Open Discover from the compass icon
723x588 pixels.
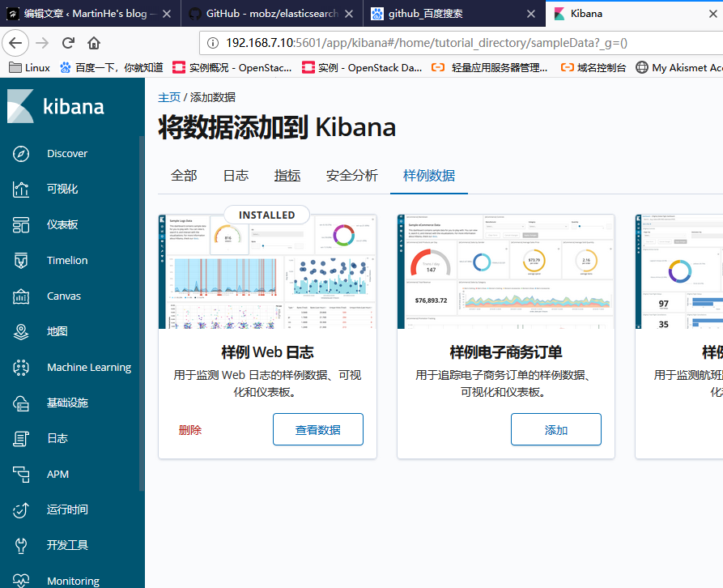pyautogui.click(x=22, y=154)
